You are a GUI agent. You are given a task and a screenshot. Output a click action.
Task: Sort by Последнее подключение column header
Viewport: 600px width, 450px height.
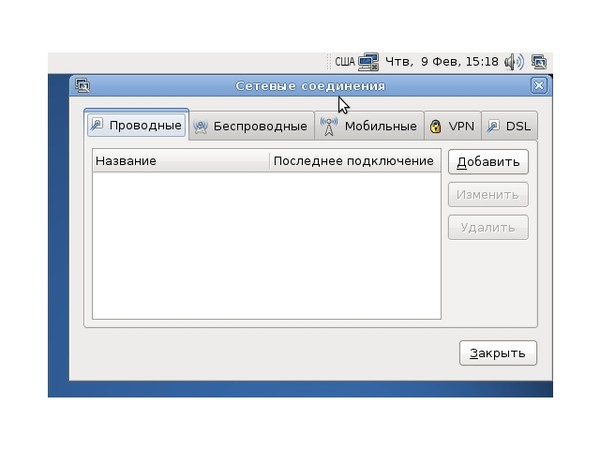(x=355, y=161)
